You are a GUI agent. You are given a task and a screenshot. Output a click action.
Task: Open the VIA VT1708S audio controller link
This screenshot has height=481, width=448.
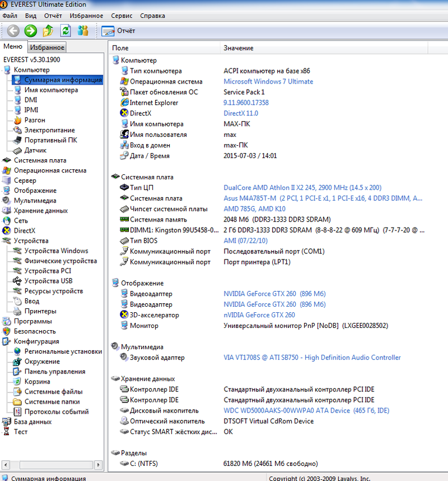coord(312,358)
